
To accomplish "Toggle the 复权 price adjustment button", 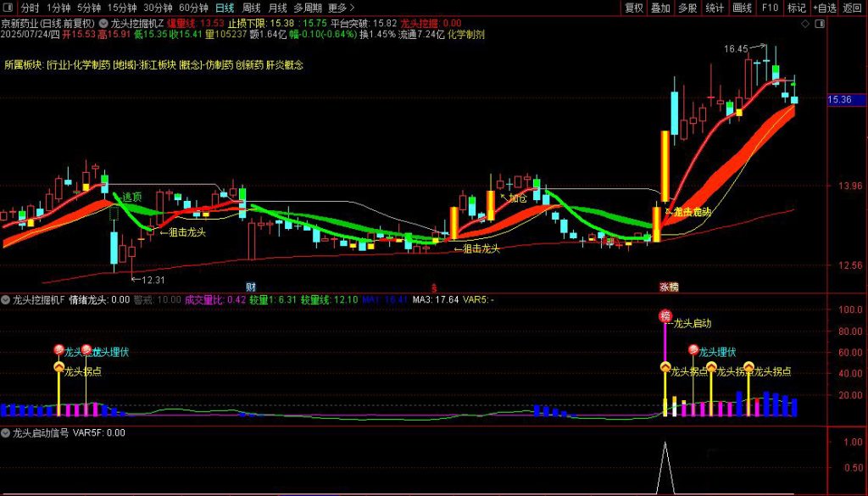I will pyautogui.click(x=634, y=8).
